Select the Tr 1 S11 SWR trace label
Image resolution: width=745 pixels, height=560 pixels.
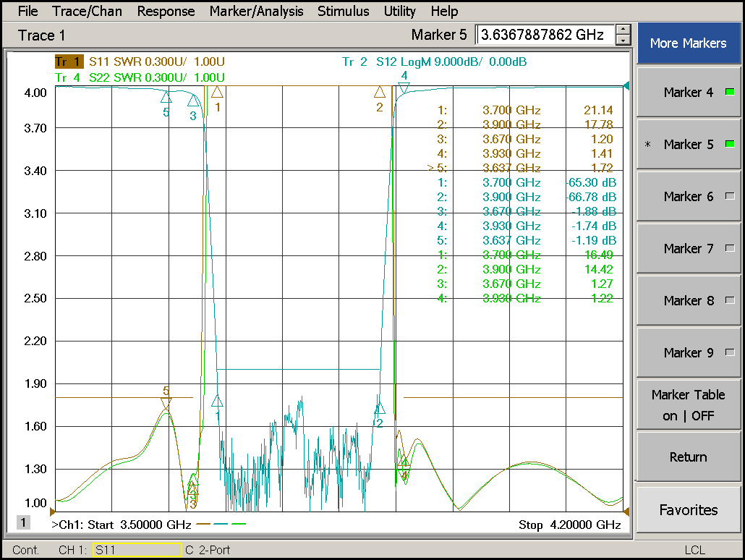point(140,61)
